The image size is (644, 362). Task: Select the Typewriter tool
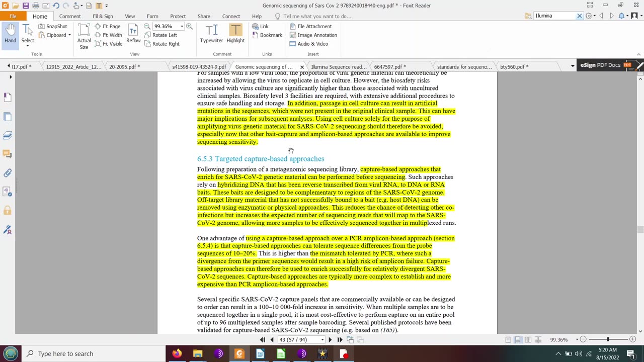click(211, 34)
